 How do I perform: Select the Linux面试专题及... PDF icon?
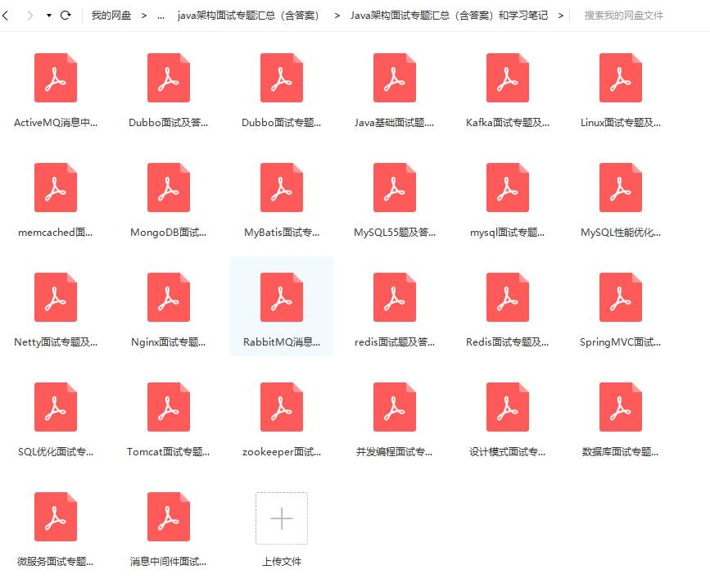click(621, 78)
